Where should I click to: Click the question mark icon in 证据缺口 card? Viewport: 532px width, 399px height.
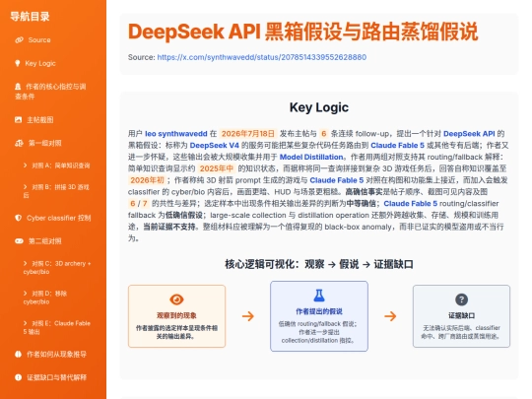[x=461, y=299]
